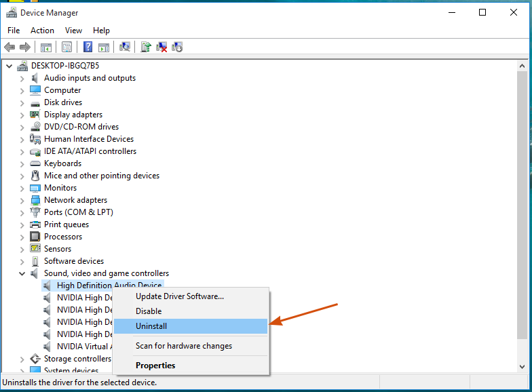The image size is (532, 392).
Task: Collapse Sound, video and game controllers
Action: coord(22,274)
